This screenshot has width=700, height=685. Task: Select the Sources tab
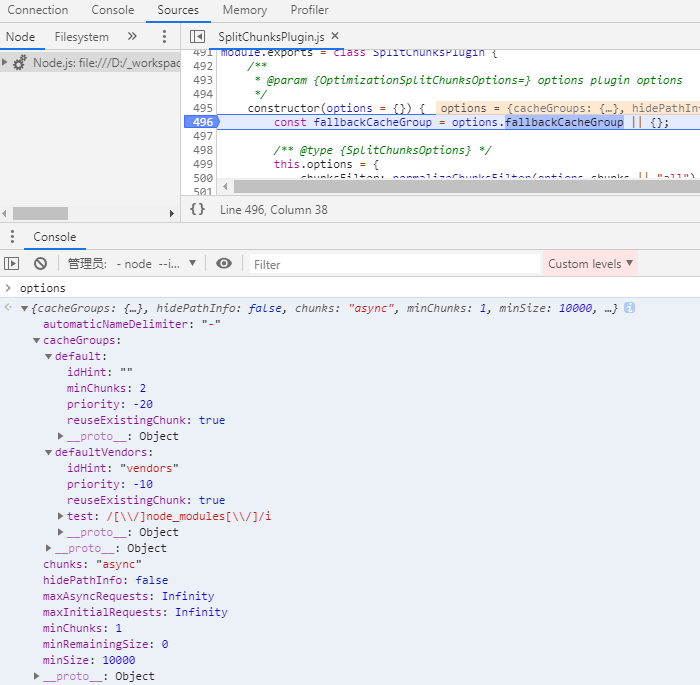[178, 10]
